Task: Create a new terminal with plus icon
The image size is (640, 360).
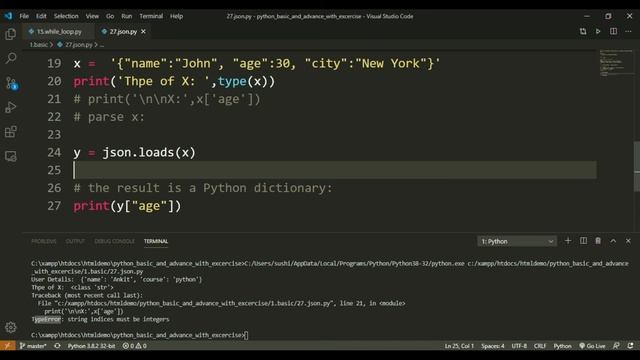Action: (568, 241)
